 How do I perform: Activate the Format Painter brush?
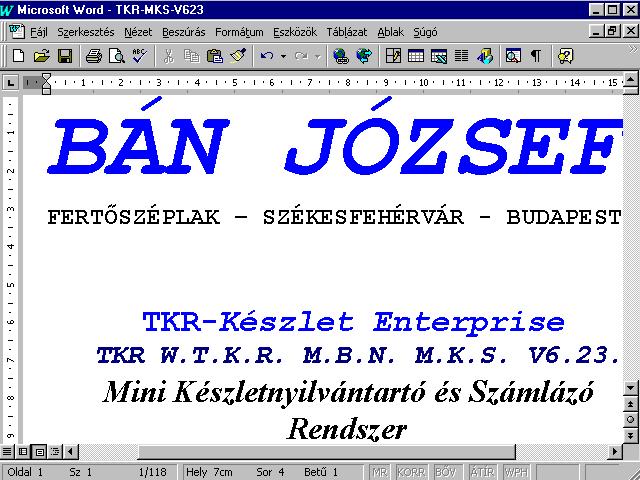(238, 56)
